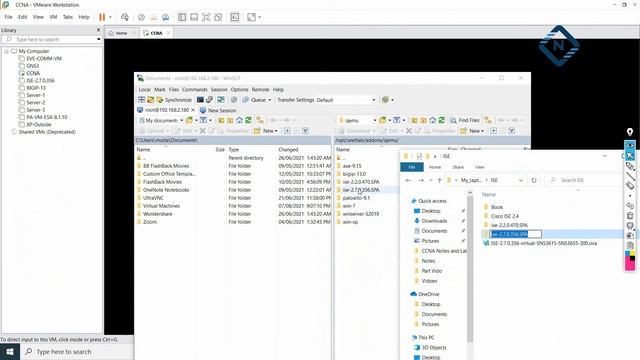Screen dimensions: 640x360
Task: Open the VMware console view icon
Action: tap(235, 17)
